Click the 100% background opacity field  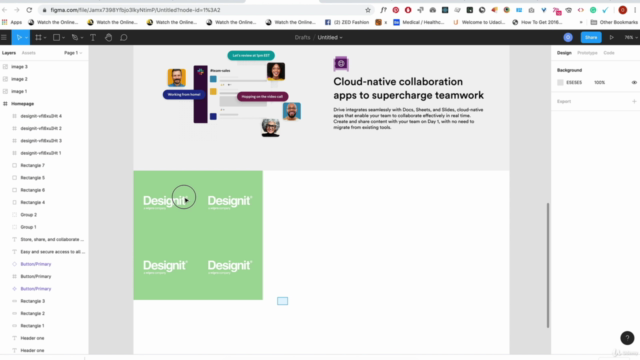[599, 82]
